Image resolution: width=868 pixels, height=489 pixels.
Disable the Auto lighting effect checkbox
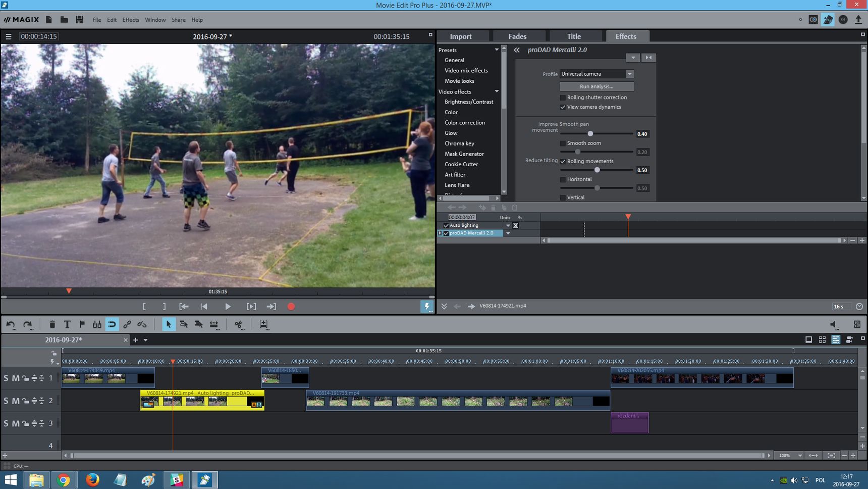click(x=446, y=225)
